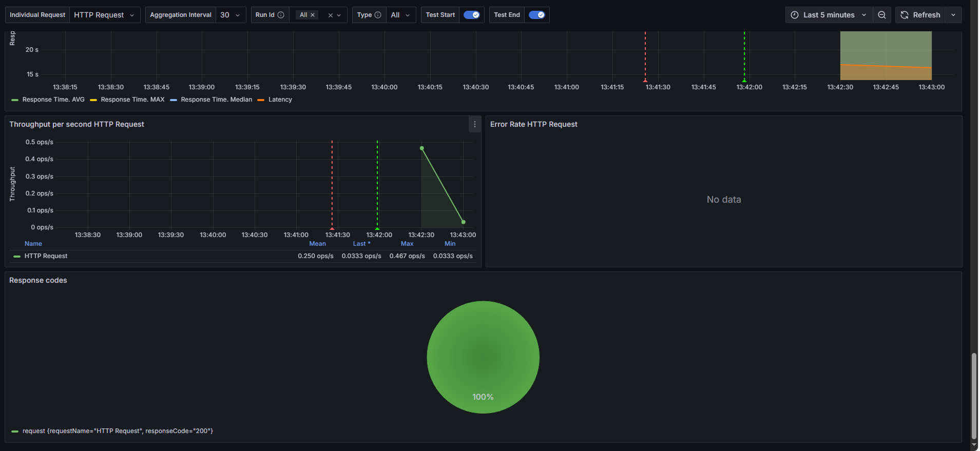Click the Throughput per second HTTP Request title
Viewport: 980px width, 451px height.
(x=76, y=124)
